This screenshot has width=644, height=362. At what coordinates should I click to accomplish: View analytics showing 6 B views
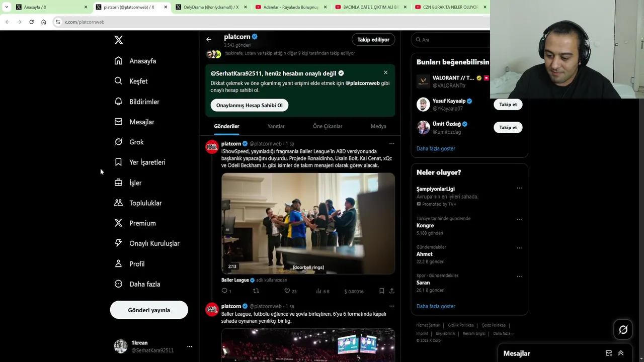coord(323,291)
